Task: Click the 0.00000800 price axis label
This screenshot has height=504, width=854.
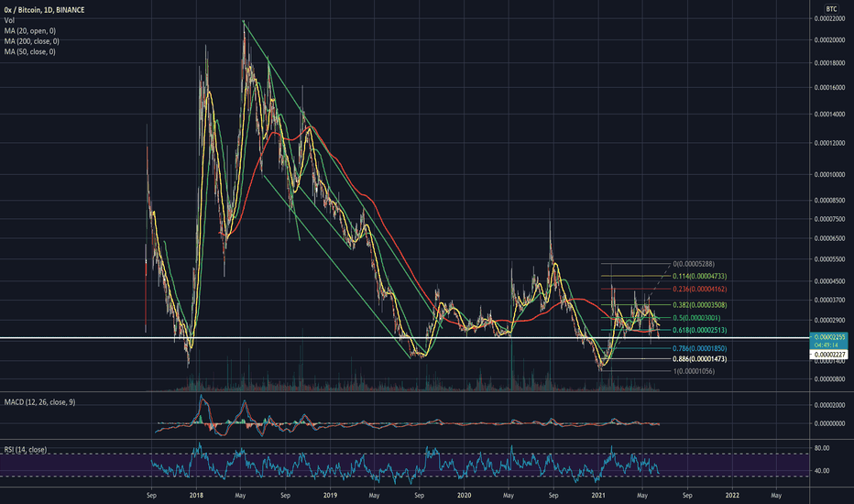Action: tap(830, 379)
